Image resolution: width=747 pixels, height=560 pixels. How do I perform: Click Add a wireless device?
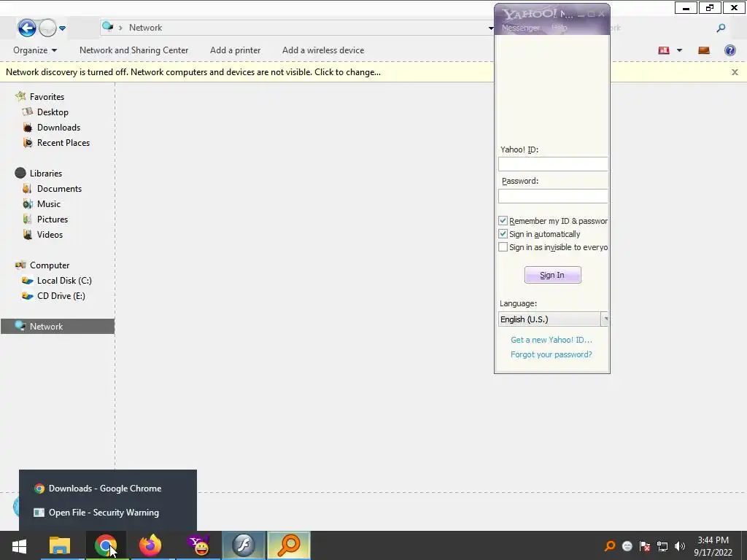[323, 50]
